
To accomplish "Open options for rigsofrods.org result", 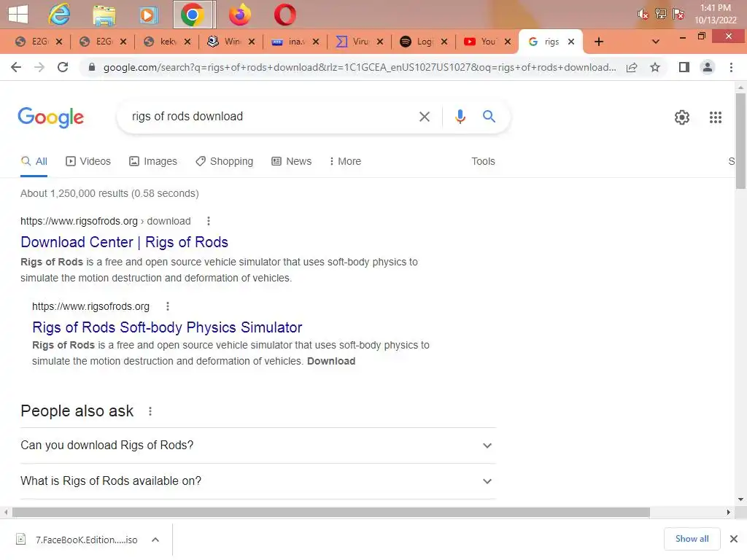I will pos(167,306).
